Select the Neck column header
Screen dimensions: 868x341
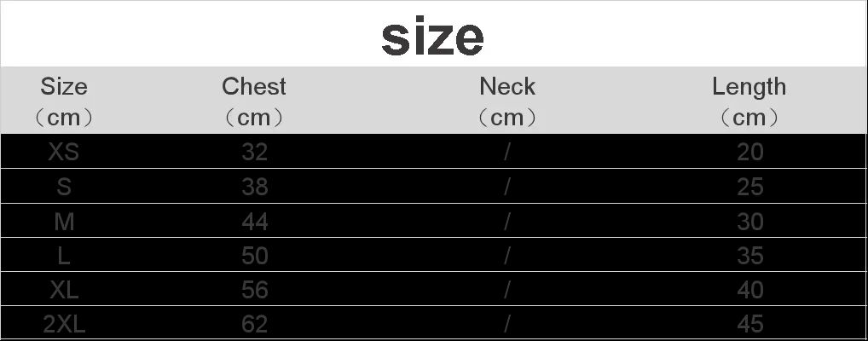pyautogui.click(x=507, y=101)
